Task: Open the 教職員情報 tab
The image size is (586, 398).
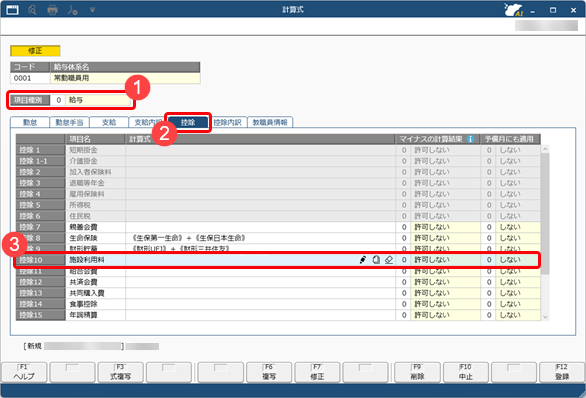Action: pyautogui.click(x=270, y=122)
